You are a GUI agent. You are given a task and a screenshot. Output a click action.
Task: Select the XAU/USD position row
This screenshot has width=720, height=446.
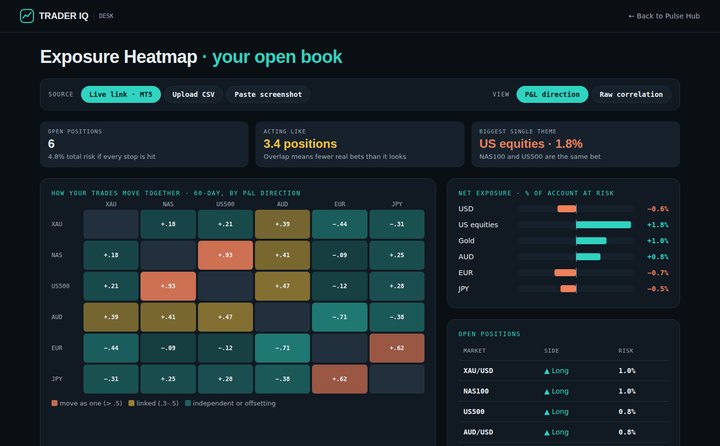563,371
